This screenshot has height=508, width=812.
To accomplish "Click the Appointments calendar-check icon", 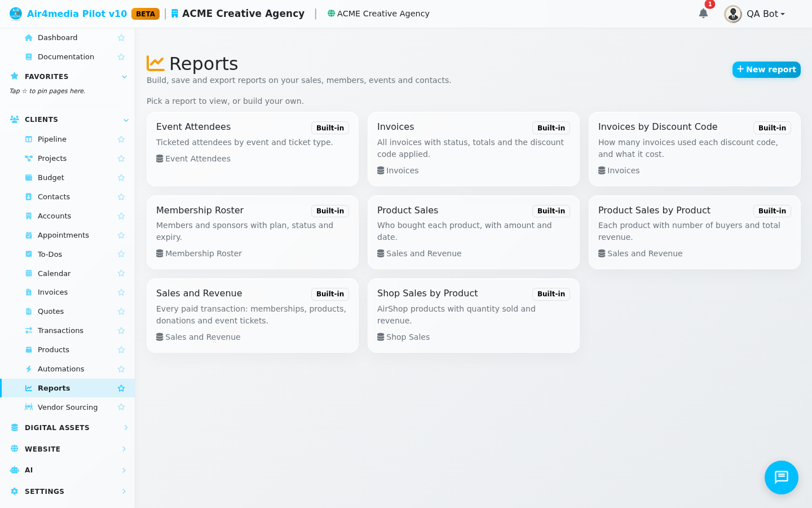I will pos(29,235).
